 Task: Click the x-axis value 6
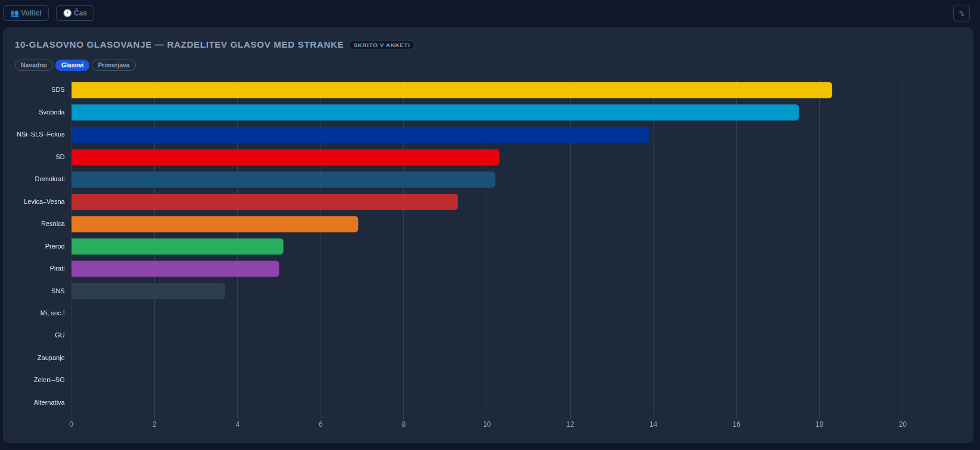[321, 424]
